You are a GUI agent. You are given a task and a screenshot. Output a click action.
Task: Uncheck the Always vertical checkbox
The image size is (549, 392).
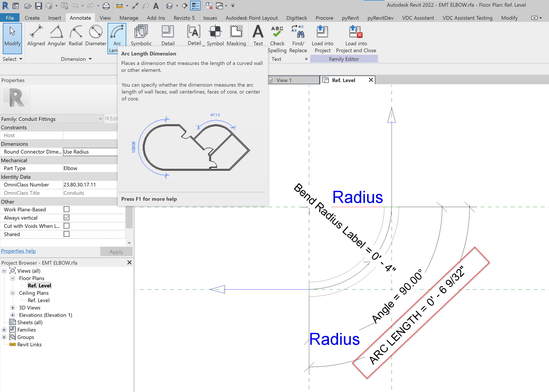(66, 217)
